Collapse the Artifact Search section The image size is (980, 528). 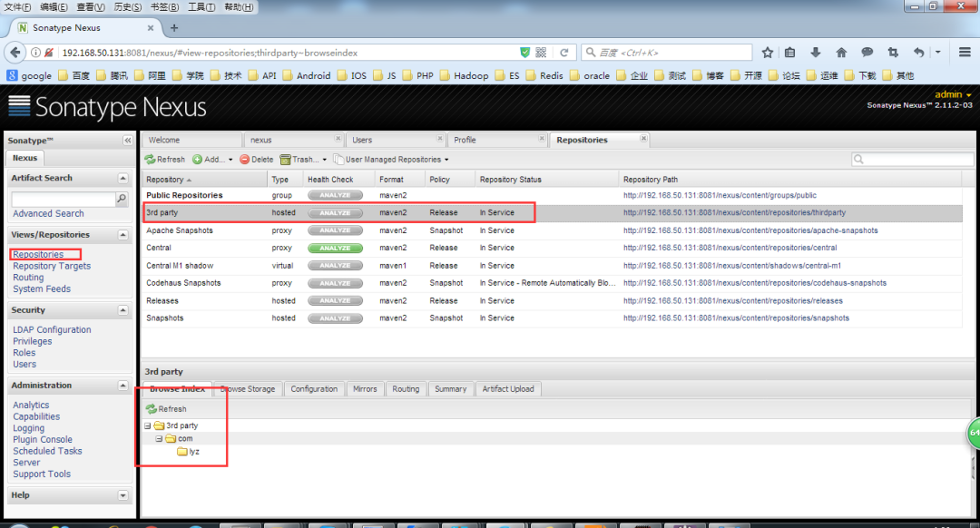(123, 178)
